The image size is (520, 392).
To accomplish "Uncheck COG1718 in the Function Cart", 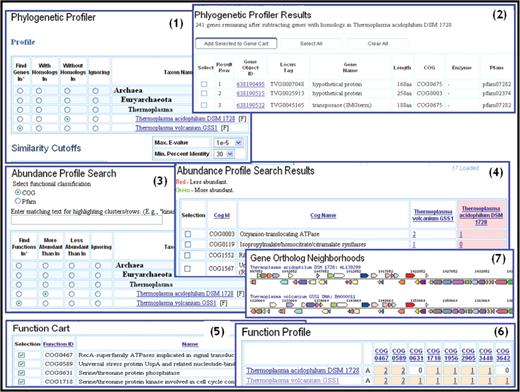I will 21,381.
